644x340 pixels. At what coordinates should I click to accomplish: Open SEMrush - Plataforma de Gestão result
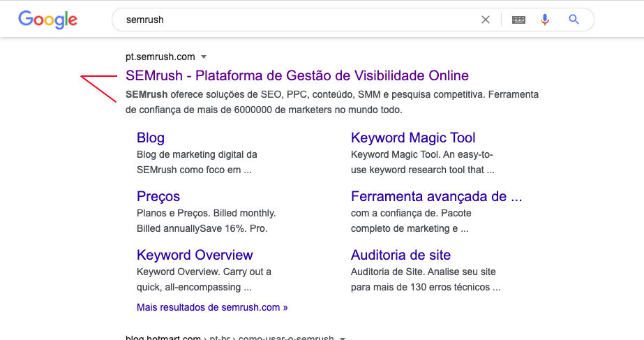tap(297, 75)
